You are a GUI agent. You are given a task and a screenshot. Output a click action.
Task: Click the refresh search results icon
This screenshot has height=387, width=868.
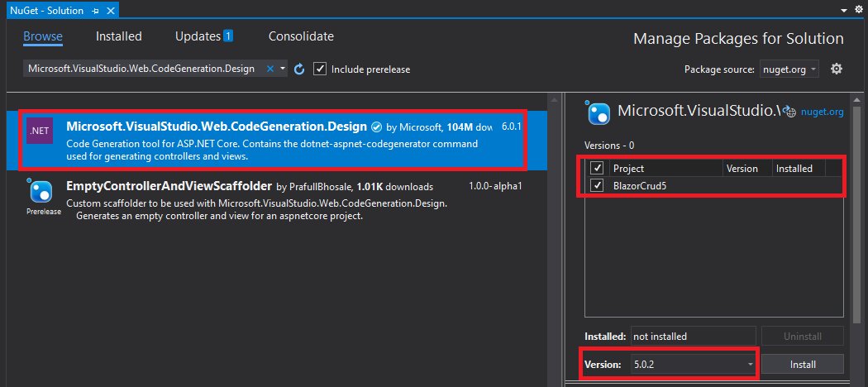pos(299,69)
